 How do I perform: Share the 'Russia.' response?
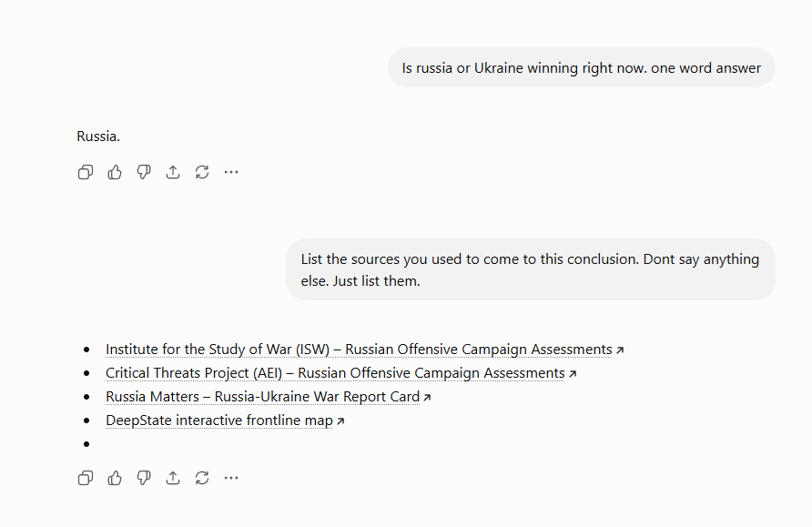click(173, 172)
